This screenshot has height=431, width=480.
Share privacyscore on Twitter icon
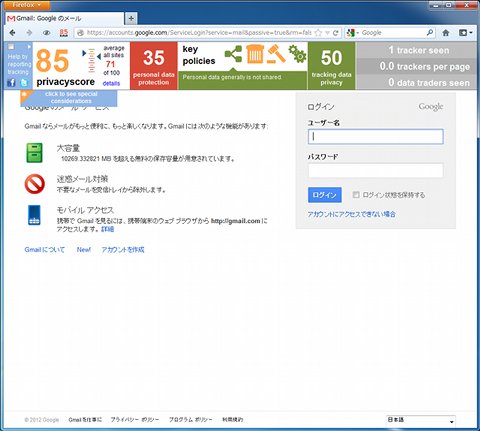click(x=24, y=82)
